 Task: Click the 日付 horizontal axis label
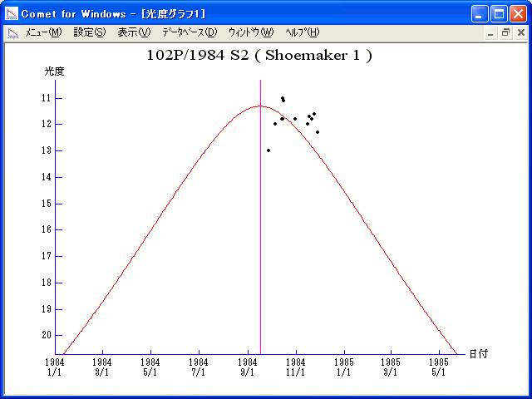click(478, 353)
